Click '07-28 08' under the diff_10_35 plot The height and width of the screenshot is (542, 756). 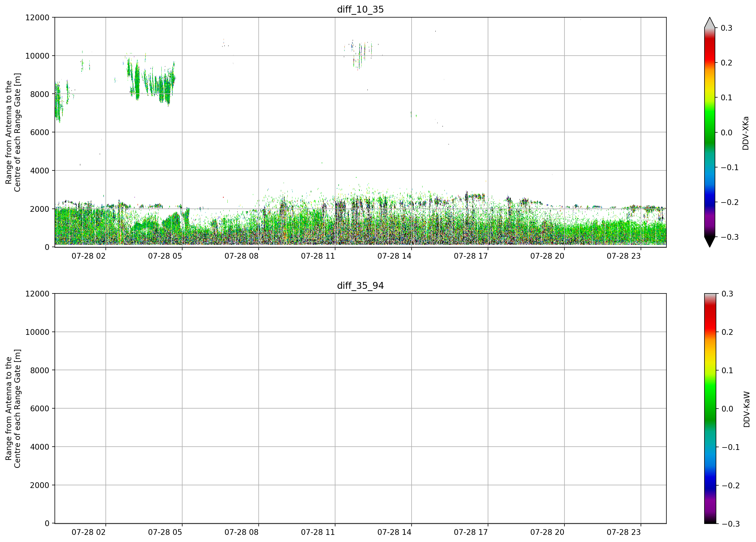(x=241, y=256)
